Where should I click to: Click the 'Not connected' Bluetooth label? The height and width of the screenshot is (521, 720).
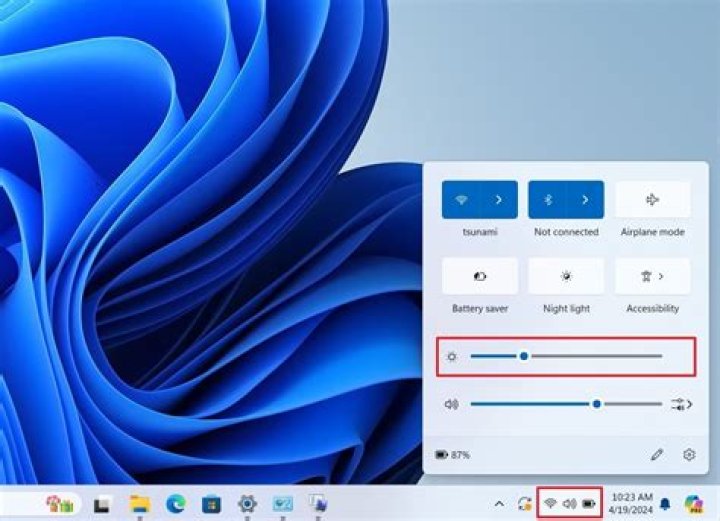tap(566, 232)
